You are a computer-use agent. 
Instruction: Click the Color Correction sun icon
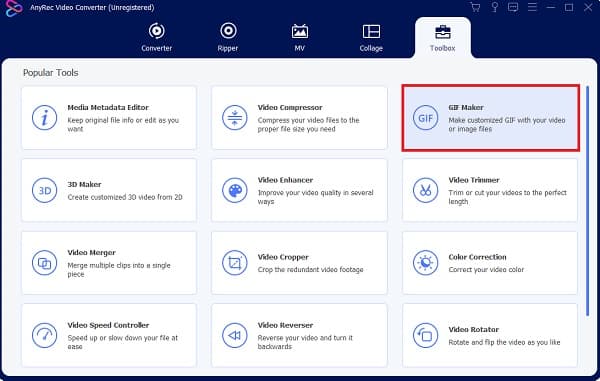426,263
